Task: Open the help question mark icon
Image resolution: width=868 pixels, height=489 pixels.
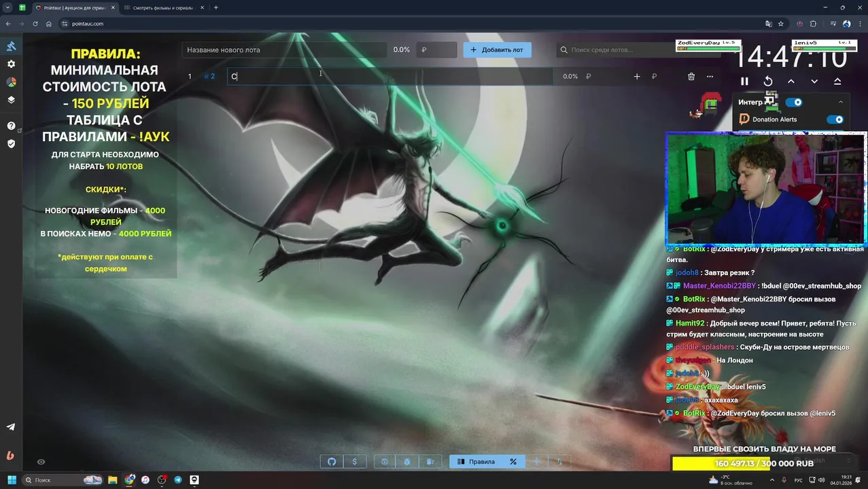Action: click(11, 126)
